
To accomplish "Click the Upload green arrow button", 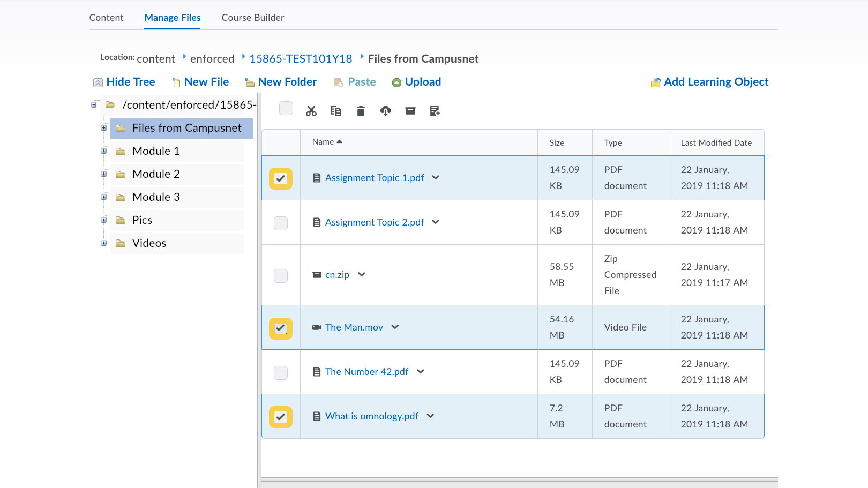I will coord(417,82).
